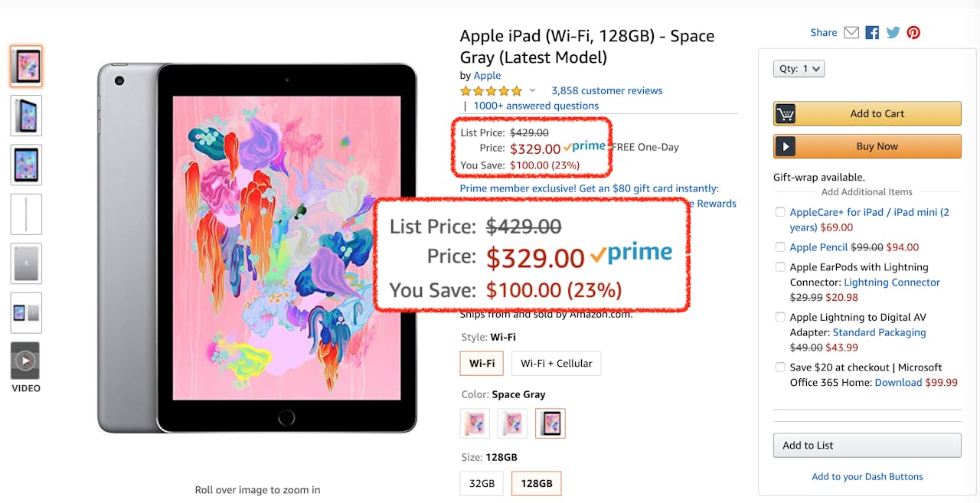Select the 32GB size option

click(x=482, y=484)
